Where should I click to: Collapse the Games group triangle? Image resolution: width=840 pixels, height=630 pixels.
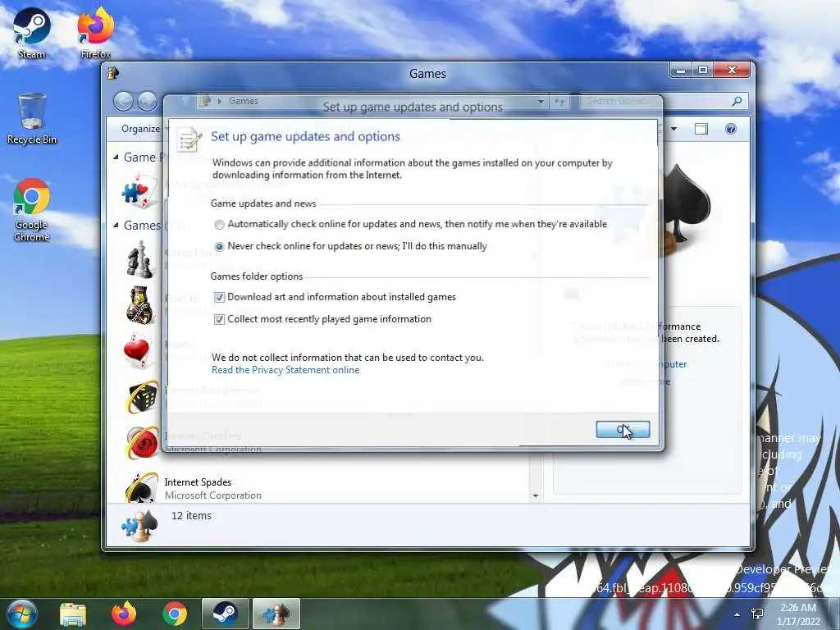pos(116,225)
